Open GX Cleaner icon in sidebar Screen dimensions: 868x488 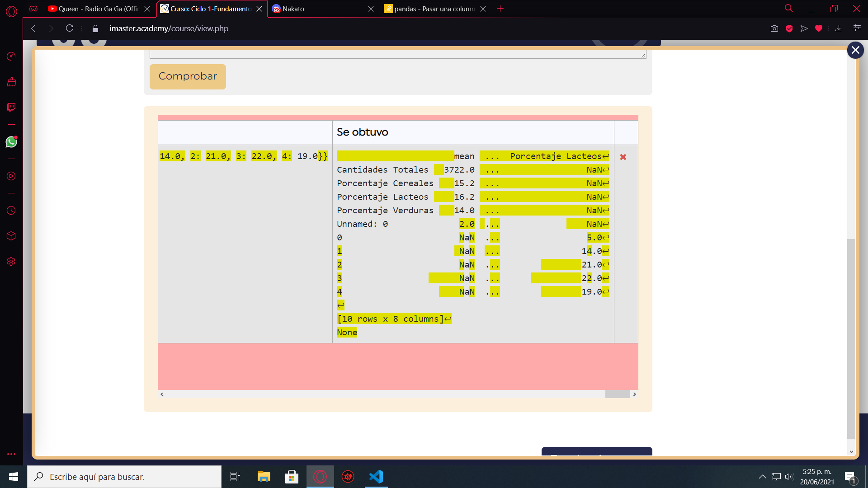tap(11, 82)
